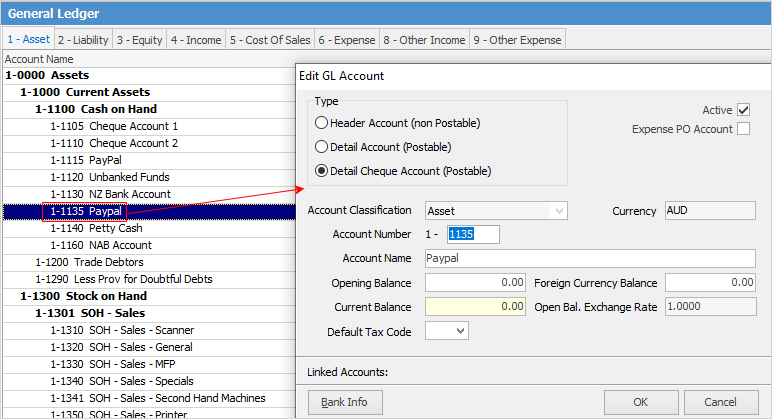Screen dimensions: 772x419
Task: Untick the Active checkbox
Action: click(743, 110)
